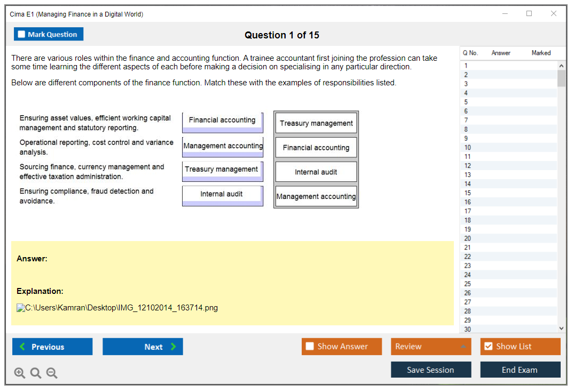The width and height of the screenshot is (574, 392).
Task: Uncheck the Show List checkbox
Action: 488,347
